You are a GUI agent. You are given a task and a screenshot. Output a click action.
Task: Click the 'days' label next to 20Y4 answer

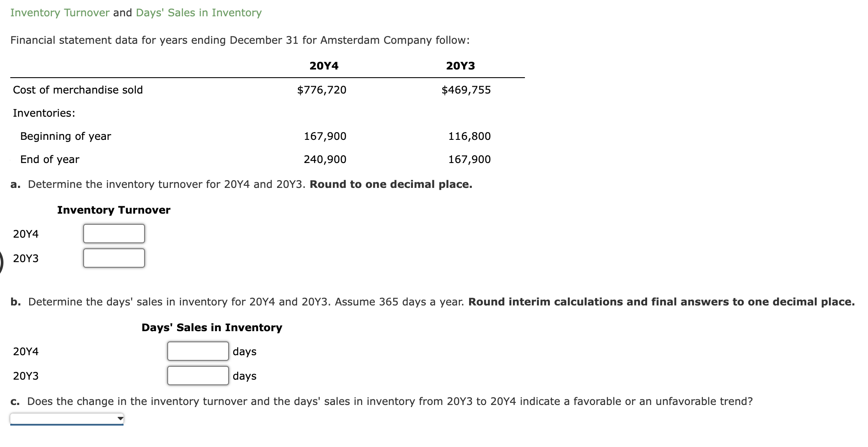coord(244,351)
